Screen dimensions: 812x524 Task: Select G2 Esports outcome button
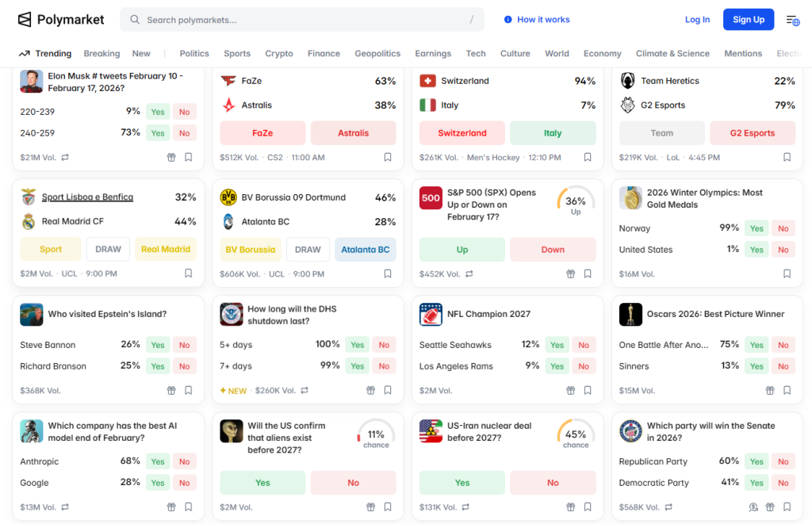pos(753,133)
